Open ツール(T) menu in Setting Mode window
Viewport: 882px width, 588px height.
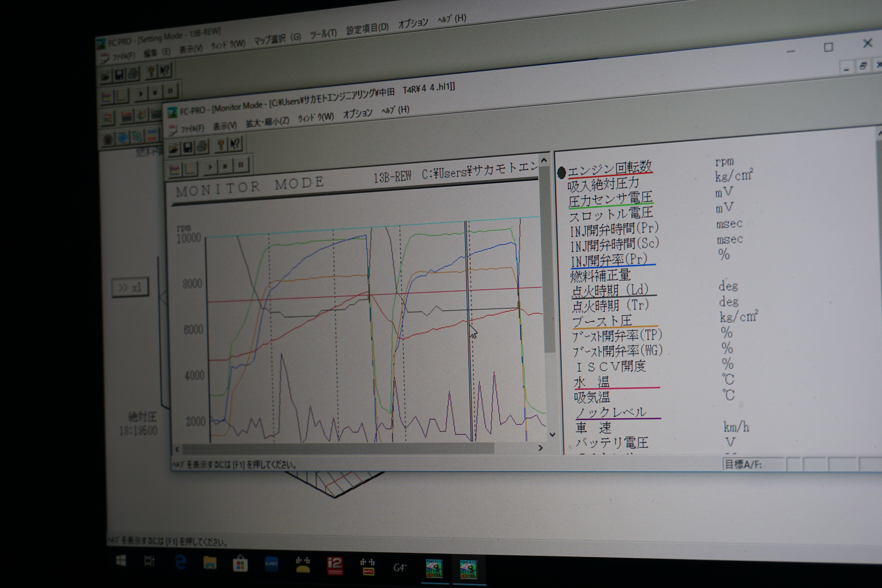pos(323,34)
